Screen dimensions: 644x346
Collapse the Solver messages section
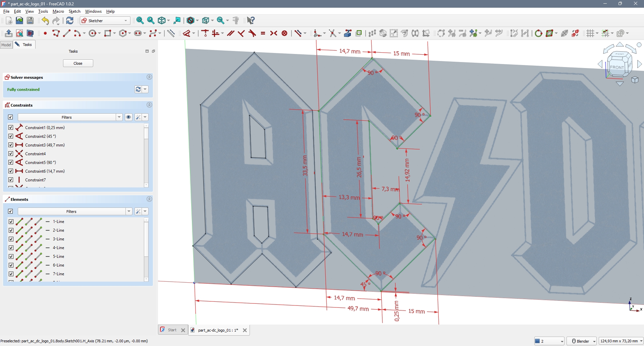(150, 77)
